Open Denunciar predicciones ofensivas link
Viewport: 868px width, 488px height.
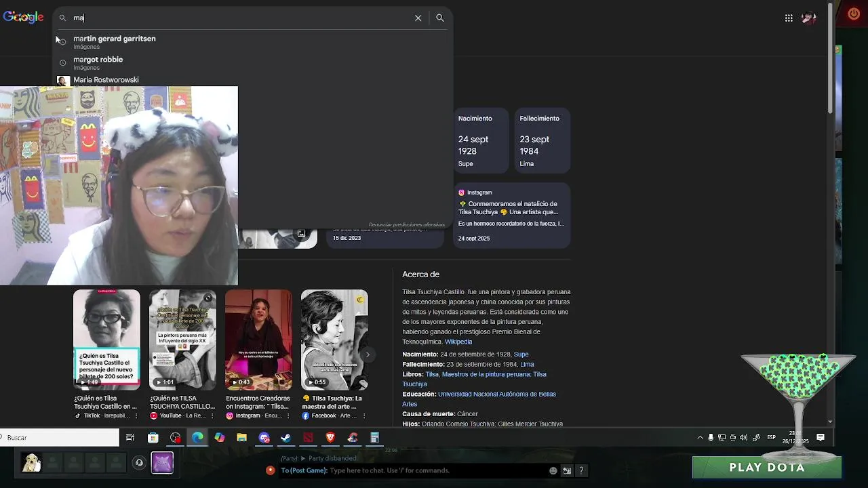pos(406,224)
